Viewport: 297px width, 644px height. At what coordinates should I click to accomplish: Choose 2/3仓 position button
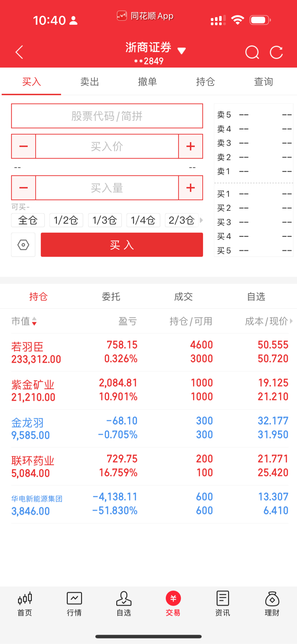click(x=181, y=220)
